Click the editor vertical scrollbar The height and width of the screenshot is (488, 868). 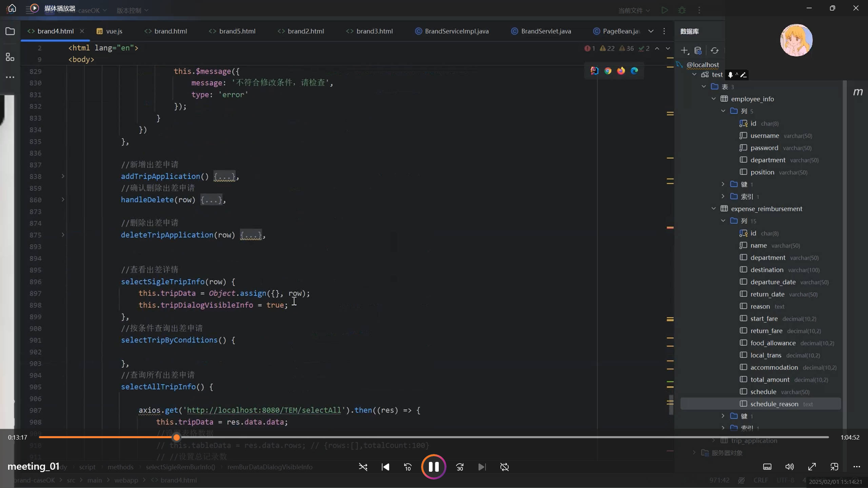click(671, 405)
